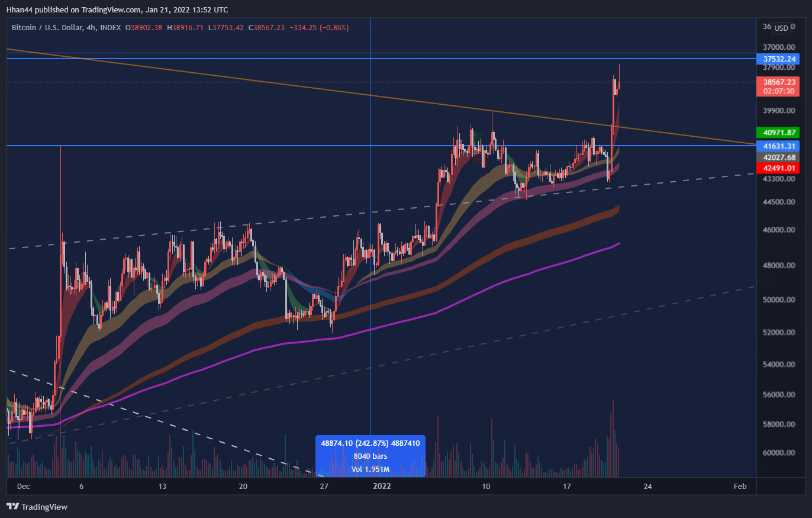Click the 48000.00 price axis value
The image size is (812, 518).
point(779,266)
